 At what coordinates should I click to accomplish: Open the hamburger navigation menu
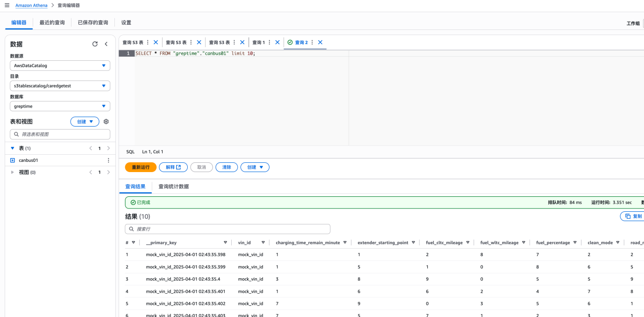pyautogui.click(x=7, y=5)
